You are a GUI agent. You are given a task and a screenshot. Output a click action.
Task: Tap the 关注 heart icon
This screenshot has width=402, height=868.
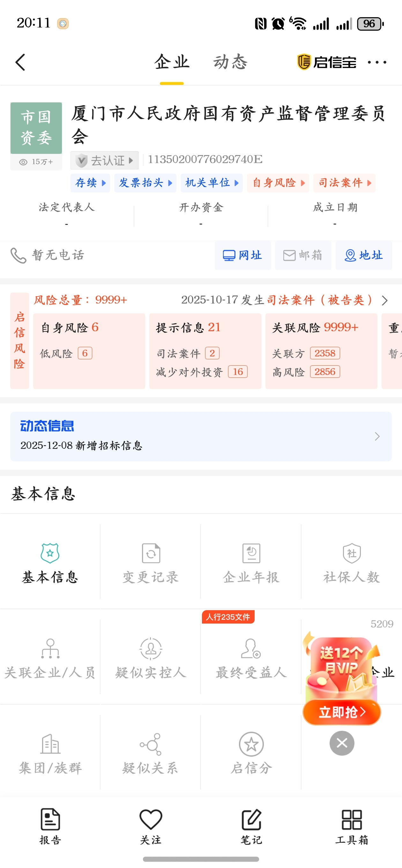click(x=151, y=819)
